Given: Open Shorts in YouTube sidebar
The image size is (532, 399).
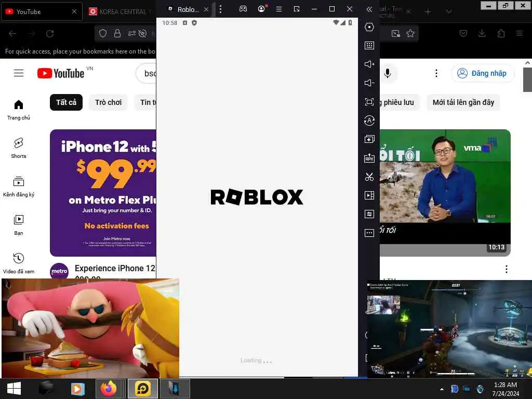Looking at the screenshot, I should coord(19,148).
